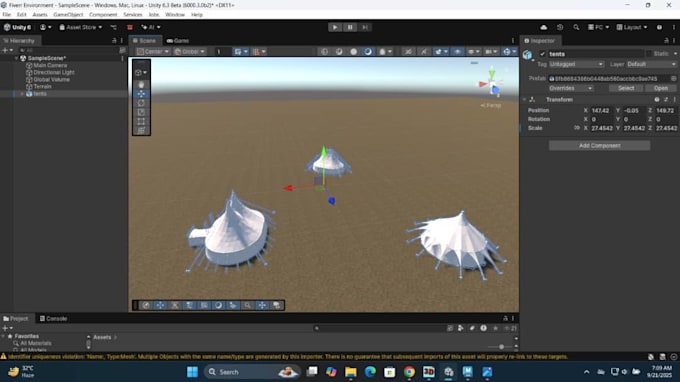Open the scene Gizmos dropdown
The image size is (680, 382).
point(510,52)
